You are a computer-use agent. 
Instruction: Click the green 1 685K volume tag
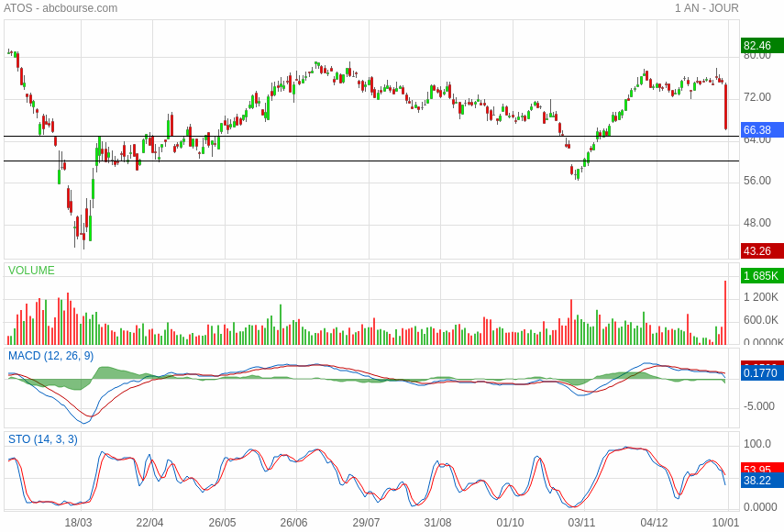[x=762, y=275]
